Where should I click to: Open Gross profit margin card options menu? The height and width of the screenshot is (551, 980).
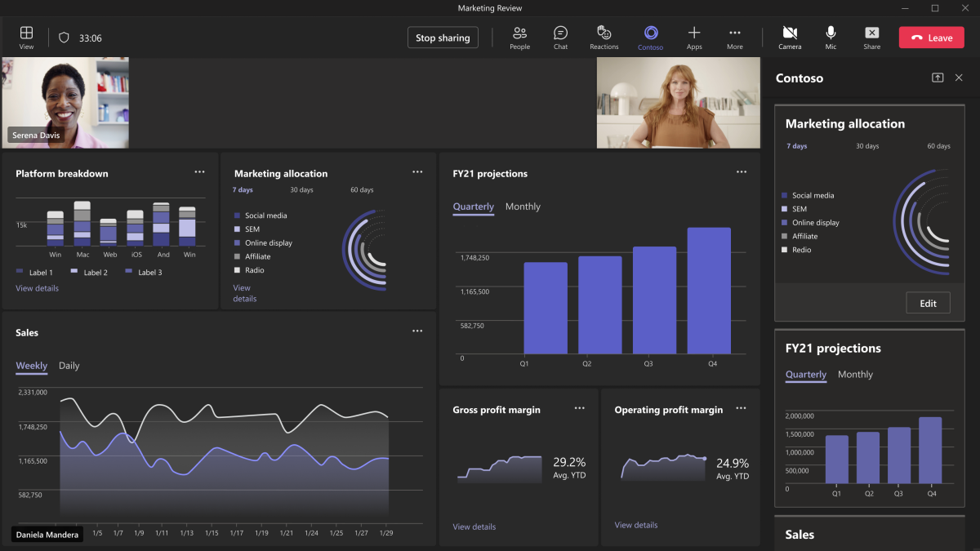[580, 407]
